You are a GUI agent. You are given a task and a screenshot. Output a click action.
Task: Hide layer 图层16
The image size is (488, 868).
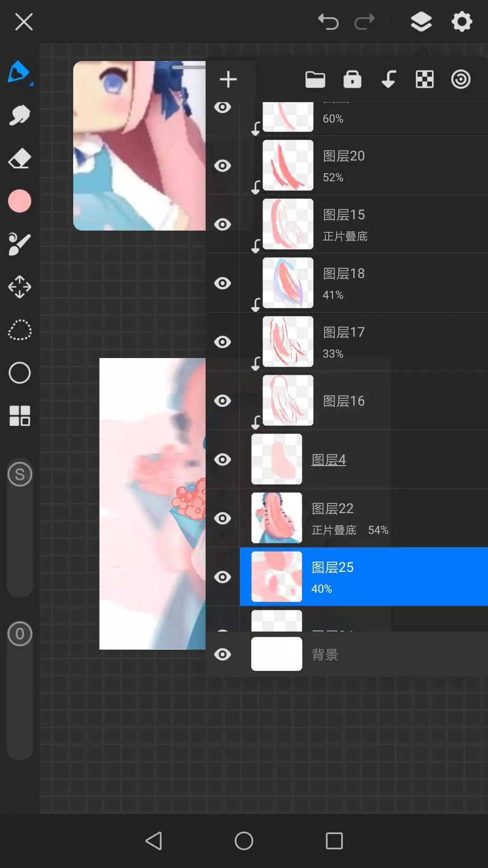[222, 401]
